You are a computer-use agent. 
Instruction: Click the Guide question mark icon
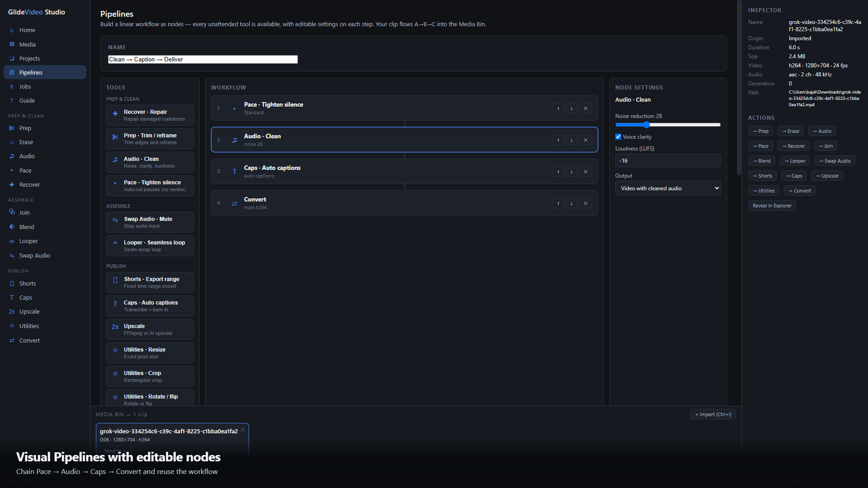pos(12,100)
